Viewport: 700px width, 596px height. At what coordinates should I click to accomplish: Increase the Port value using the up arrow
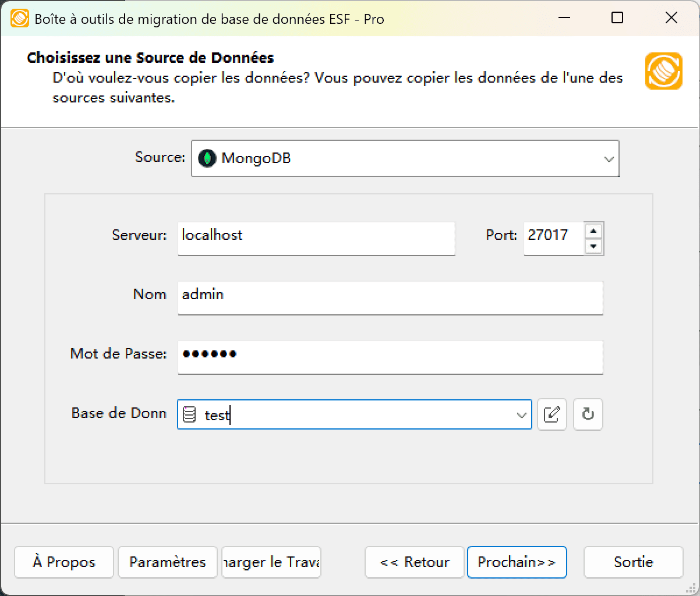tap(593, 230)
